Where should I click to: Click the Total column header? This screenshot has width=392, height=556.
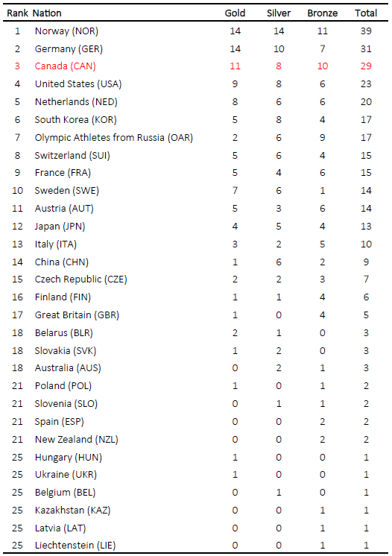[x=366, y=13]
